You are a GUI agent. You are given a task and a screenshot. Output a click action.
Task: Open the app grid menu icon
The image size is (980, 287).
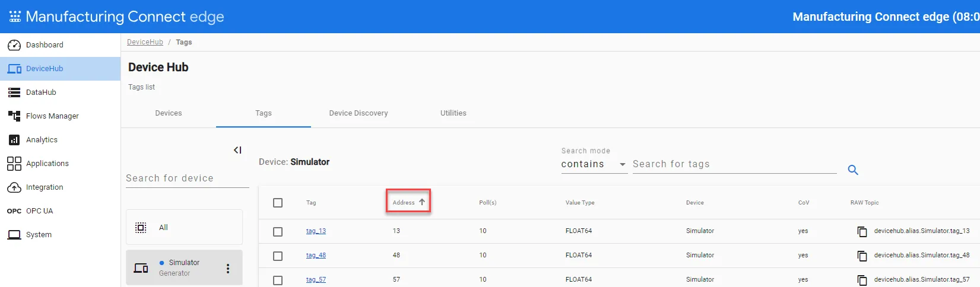pos(15,17)
